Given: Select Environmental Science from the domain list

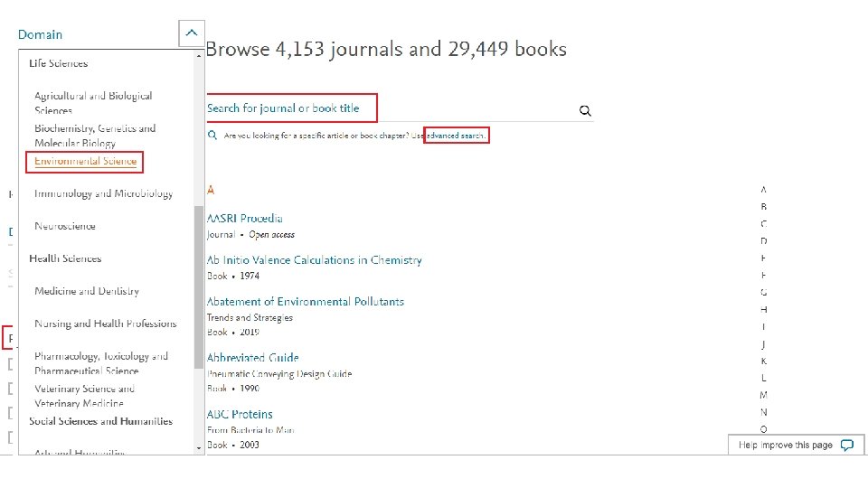Looking at the screenshot, I should (86, 162).
